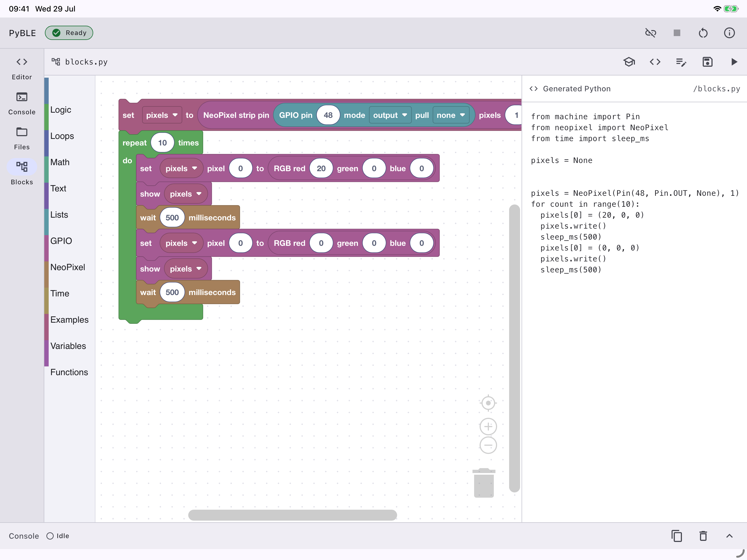
Task: Open the Text block category
Action: pos(58,188)
